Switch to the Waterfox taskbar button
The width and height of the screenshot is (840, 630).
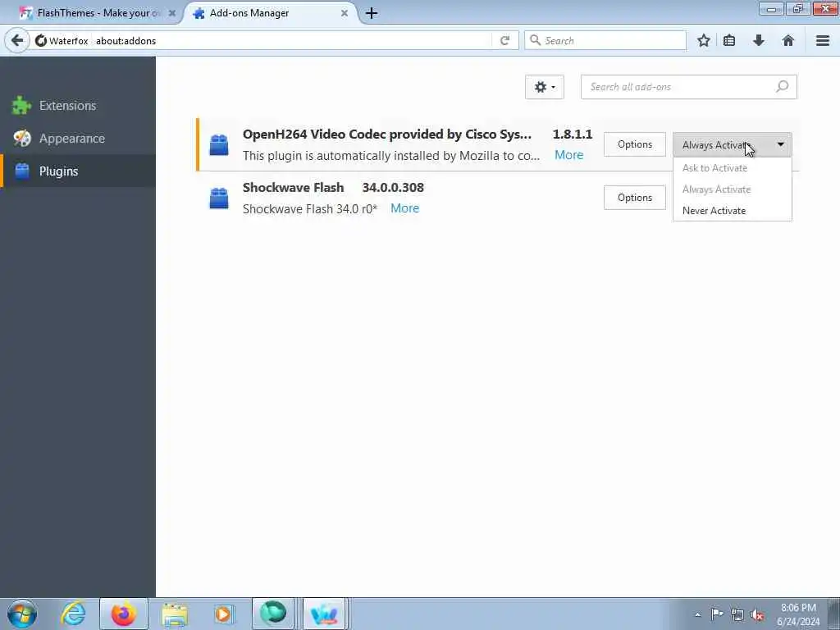(273, 614)
